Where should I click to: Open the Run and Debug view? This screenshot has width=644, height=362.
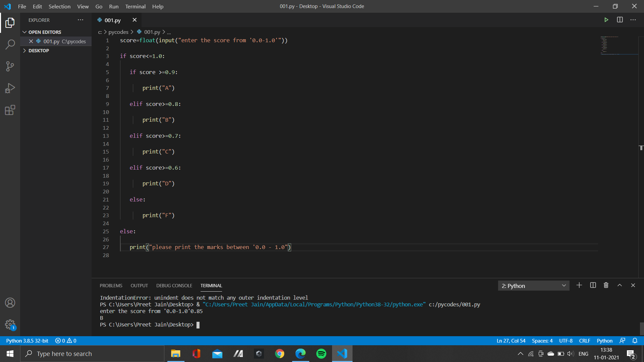point(10,88)
